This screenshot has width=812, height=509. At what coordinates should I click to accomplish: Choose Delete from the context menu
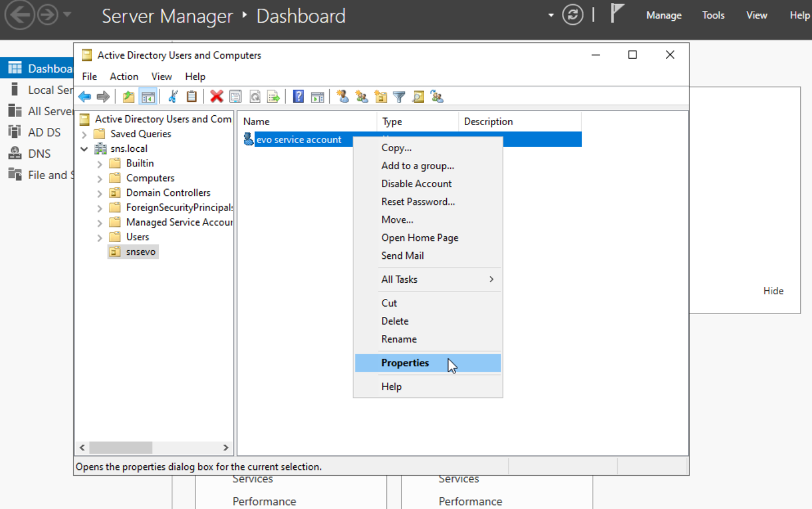[428, 321]
